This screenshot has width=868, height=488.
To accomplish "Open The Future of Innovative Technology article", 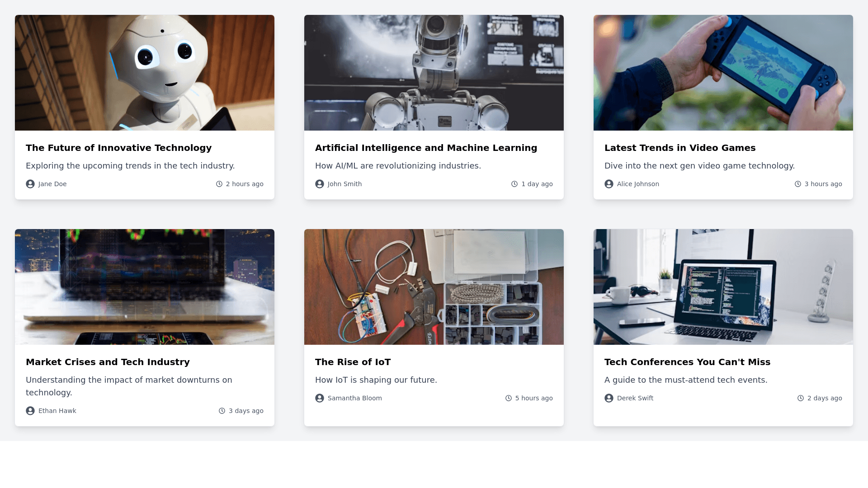I will pos(118,148).
